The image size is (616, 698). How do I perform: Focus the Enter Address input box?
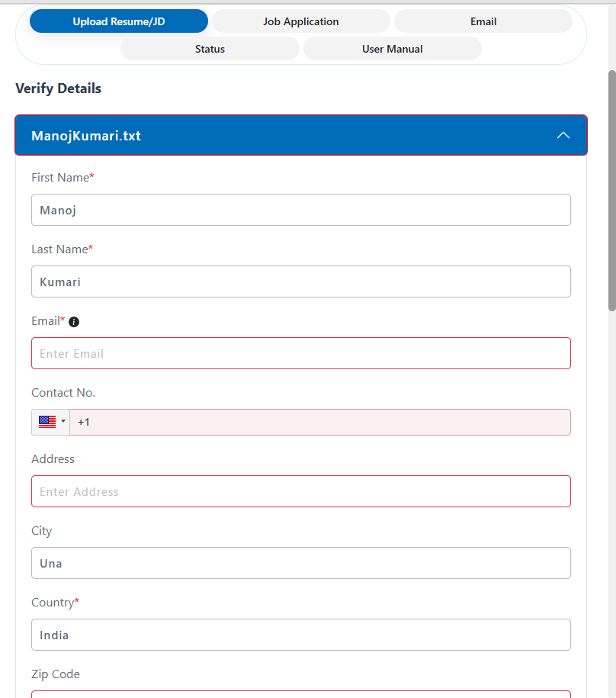point(301,491)
